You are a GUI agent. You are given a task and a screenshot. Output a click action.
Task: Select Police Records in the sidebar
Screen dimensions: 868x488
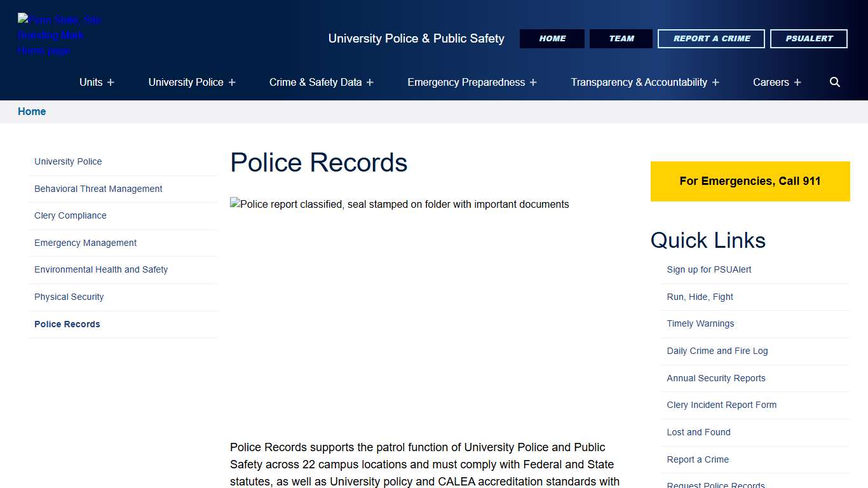(x=67, y=324)
